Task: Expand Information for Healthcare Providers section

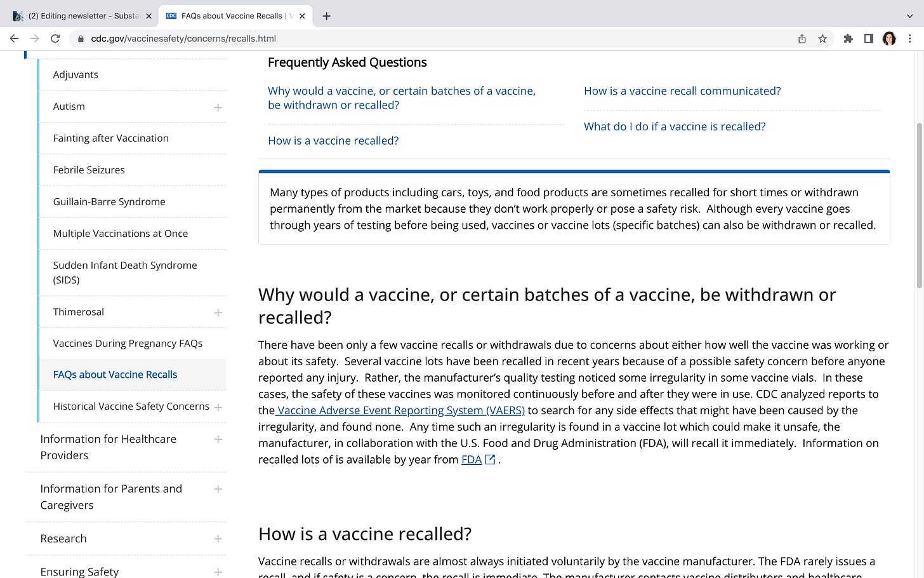Action: coord(218,439)
